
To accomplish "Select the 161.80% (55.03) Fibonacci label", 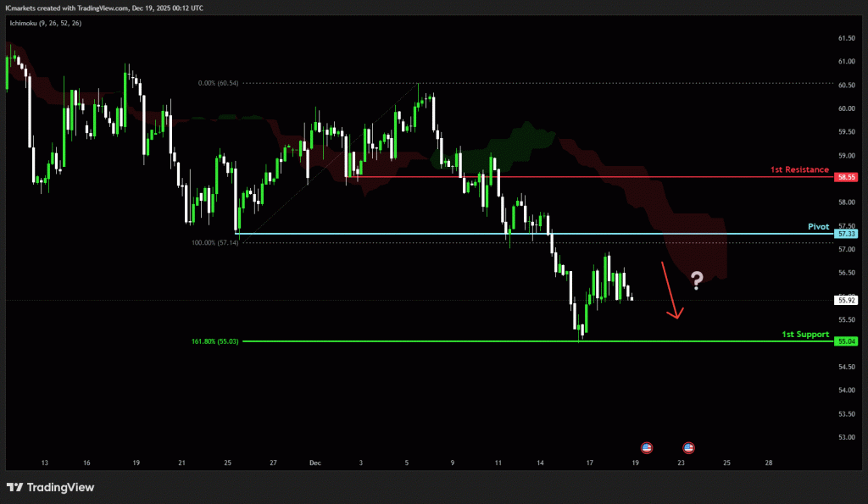I will pos(215,341).
